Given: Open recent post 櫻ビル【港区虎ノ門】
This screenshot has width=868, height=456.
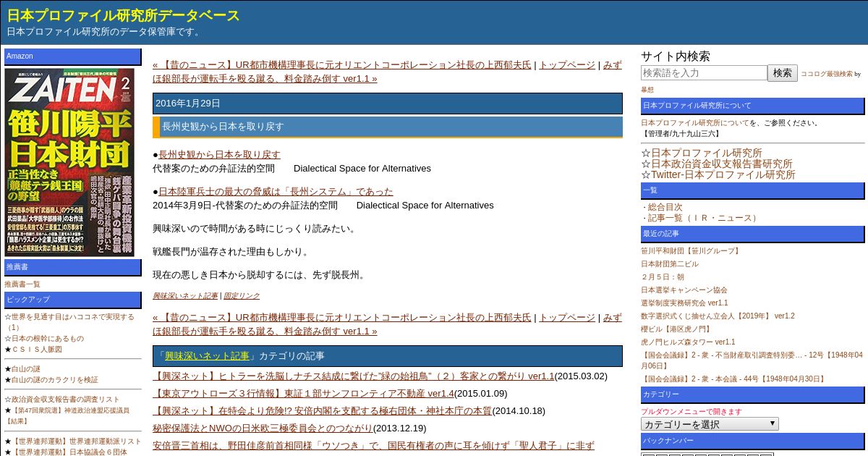Looking at the screenshot, I should click(x=677, y=329).
